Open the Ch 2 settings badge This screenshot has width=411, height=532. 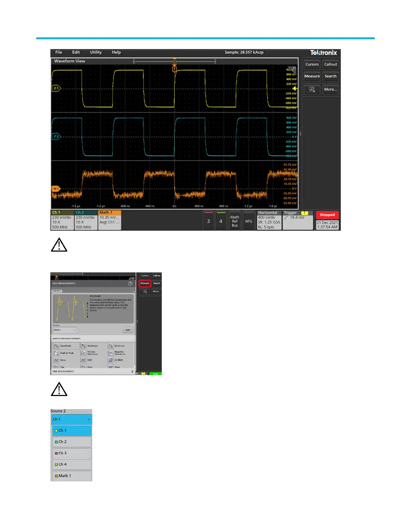86,220
